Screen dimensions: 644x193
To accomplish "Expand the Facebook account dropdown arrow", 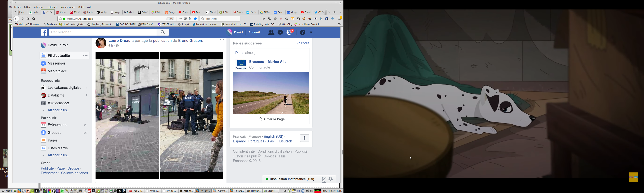I will tap(311, 33).
